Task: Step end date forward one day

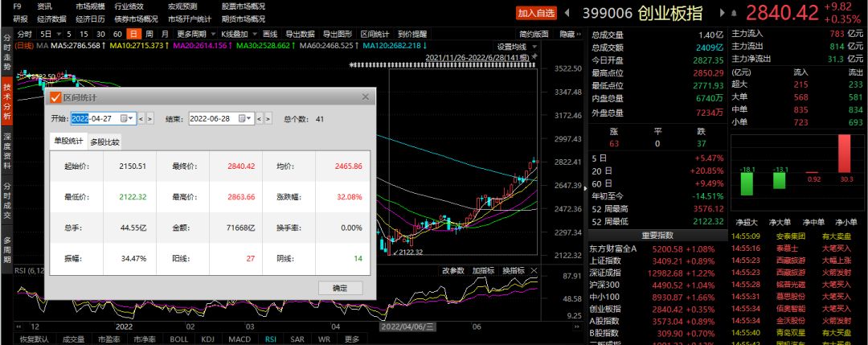Action: coord(267,119)
